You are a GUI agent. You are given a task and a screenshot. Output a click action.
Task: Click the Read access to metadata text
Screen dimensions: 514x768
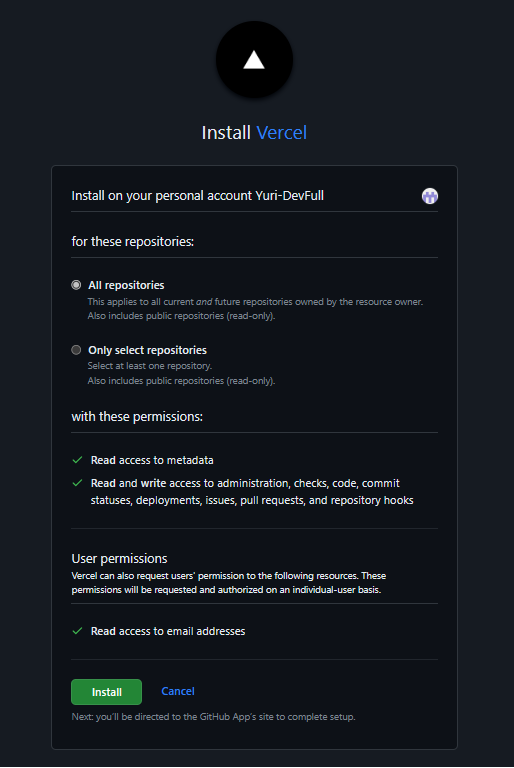tap(152, 460)
